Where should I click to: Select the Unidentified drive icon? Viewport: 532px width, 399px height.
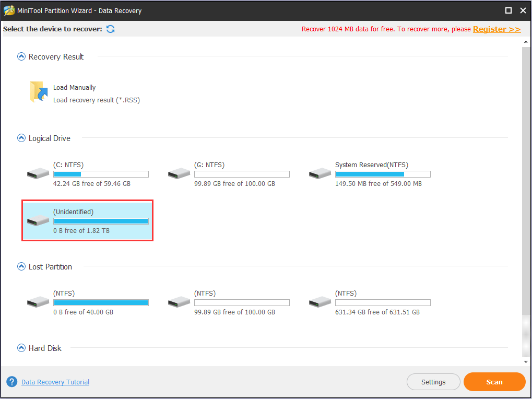38,220
